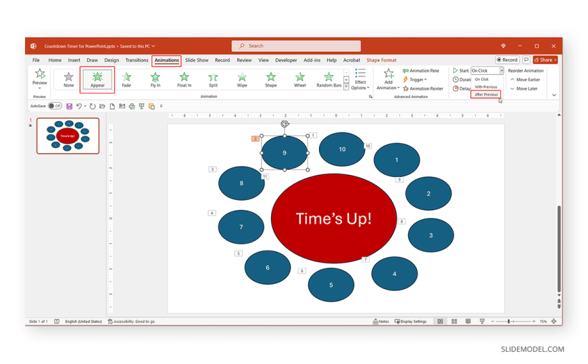Click the Preview animation star icon
This screenshot has width=588, height=364.
coord(40,74)
